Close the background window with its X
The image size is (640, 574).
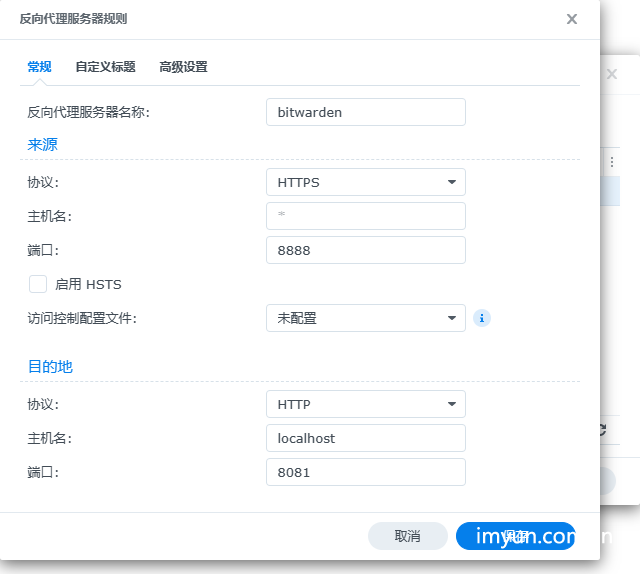pos(611,74)
